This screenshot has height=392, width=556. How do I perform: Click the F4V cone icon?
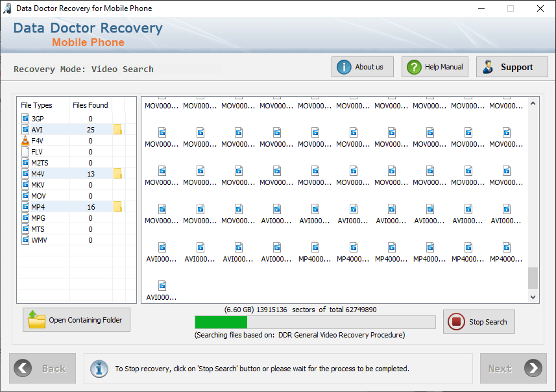tap(25, 140)
